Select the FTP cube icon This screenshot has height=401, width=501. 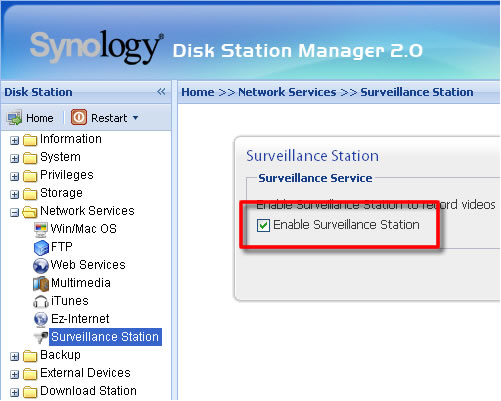point(41,247)
